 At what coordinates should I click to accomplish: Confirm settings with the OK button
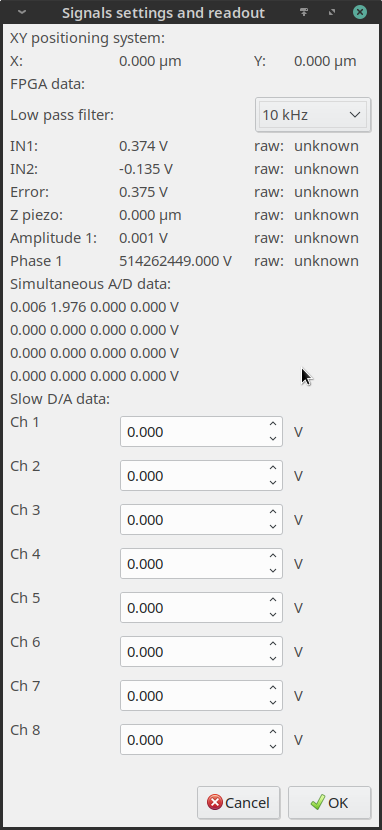pos(330,802)
